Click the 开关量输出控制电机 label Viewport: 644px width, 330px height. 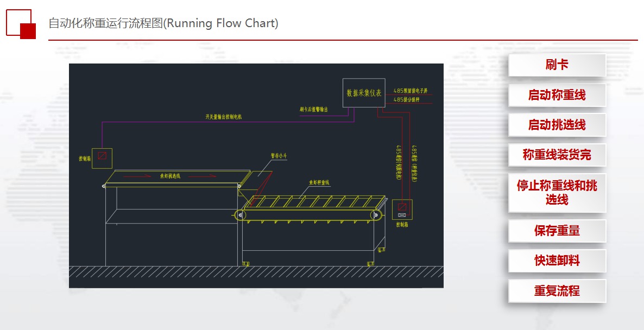(x=223, y=117)
